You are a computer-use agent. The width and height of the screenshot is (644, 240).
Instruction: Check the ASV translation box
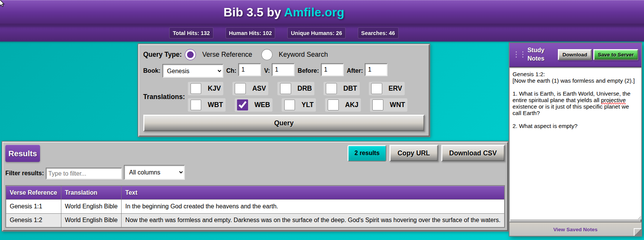coord(240,88)
